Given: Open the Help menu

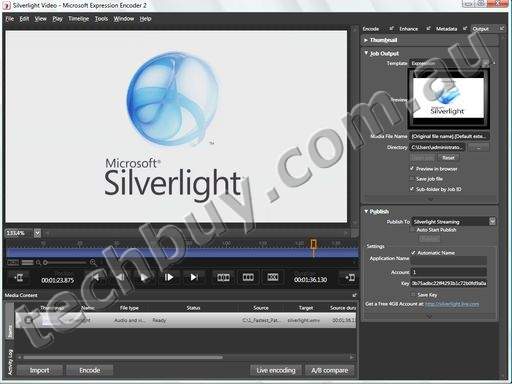Looking at the screenshot, I should point(145,19).
